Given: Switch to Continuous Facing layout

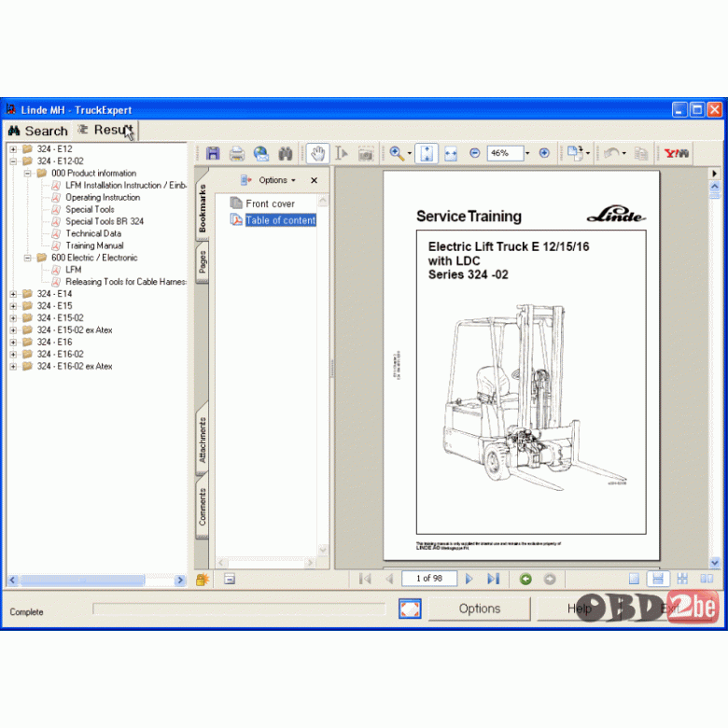Looking at the screenshot, I should coord(682,579).
